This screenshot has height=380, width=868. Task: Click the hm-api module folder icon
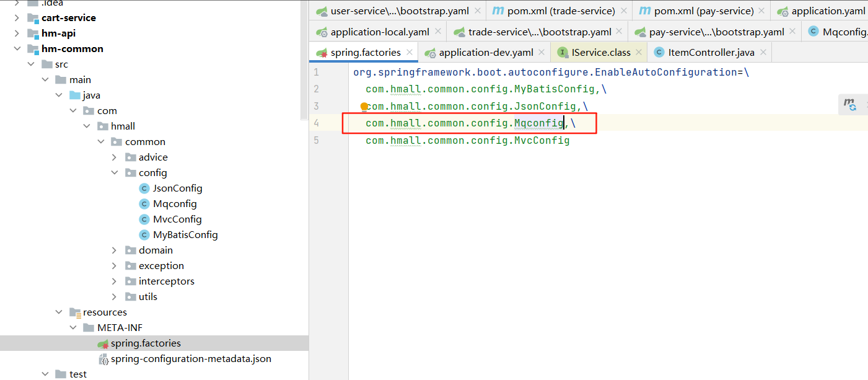click(33, 33)
